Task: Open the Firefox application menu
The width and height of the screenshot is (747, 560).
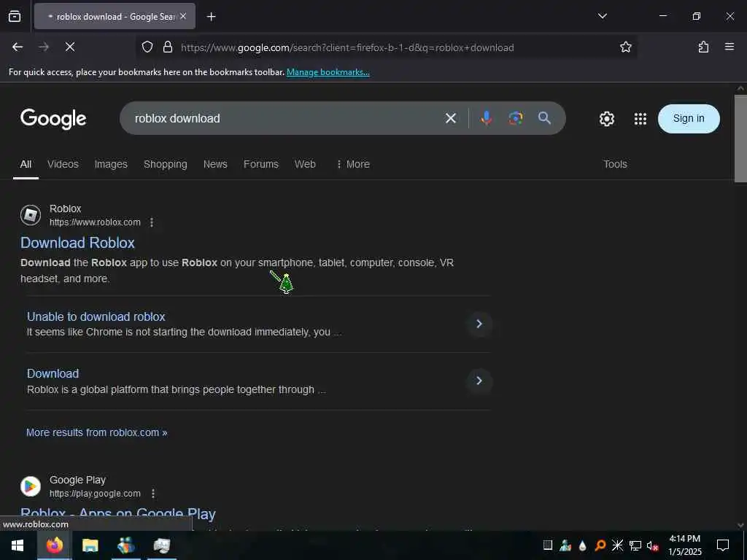Action: pos(729,47)
